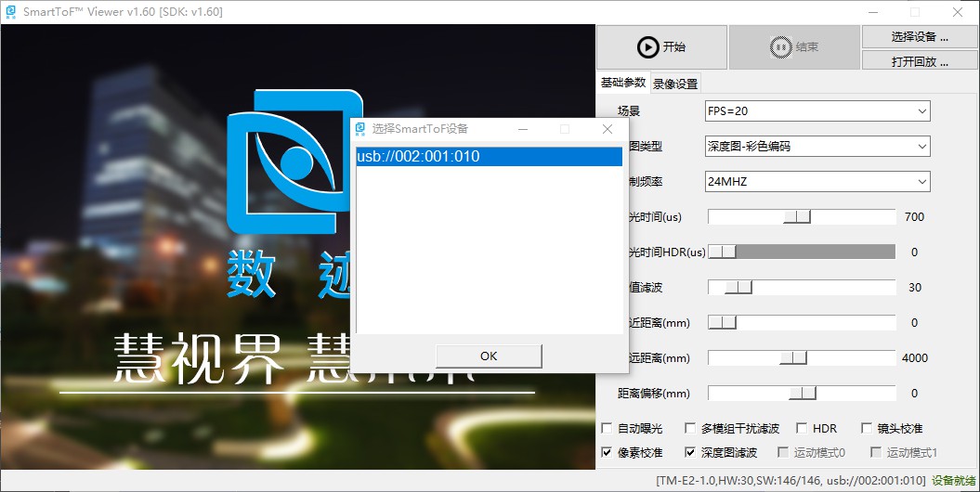Close the 选择SmartToF设备 dialog
This screenshot has width=980, height=492.
pos(607,129)
